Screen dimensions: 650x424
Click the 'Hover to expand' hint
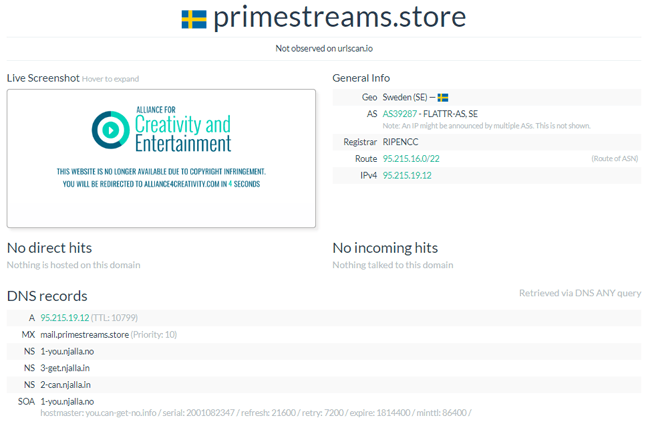(110, 79)
